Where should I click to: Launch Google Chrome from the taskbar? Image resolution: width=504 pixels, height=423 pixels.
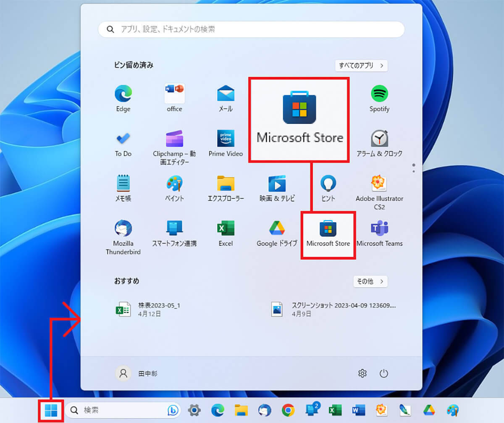point(288,410)
